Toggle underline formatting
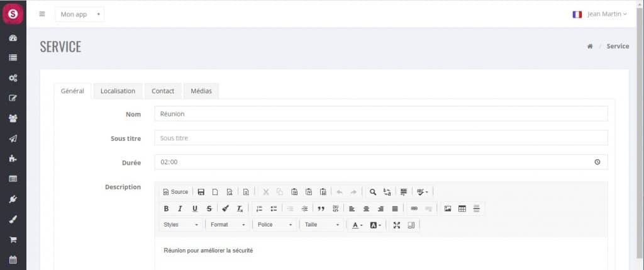The height and width of the screenshot is (270, 644). point(195,209)
